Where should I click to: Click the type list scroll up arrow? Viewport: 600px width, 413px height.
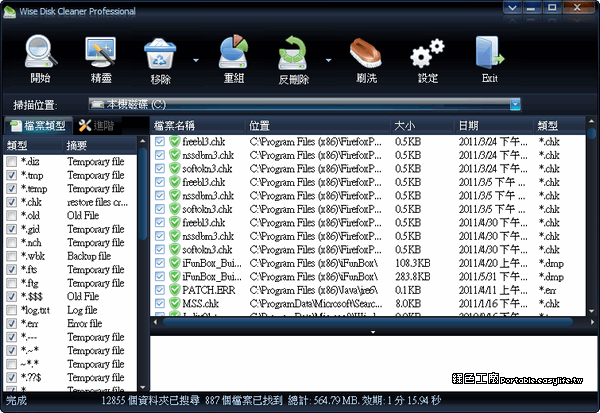click(143, 141)
